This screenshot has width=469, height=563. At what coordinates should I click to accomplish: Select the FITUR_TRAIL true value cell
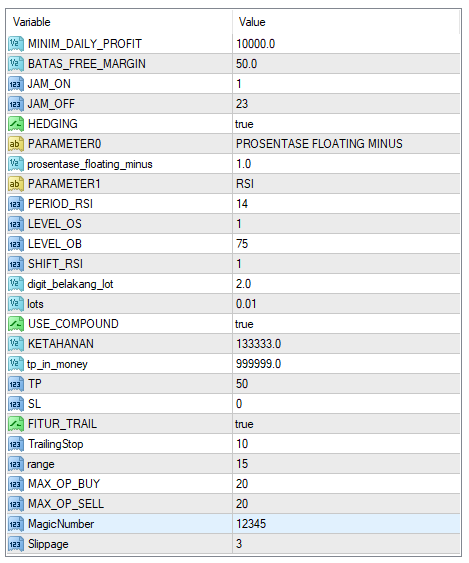(346, 424)
